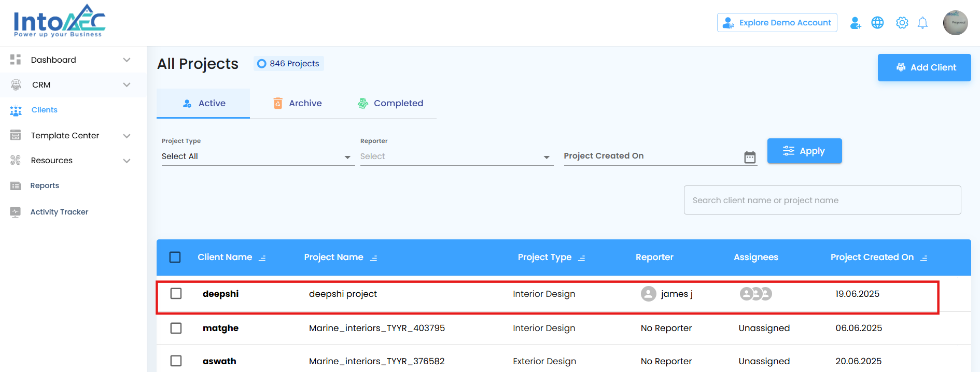980x372 pixels.
Task: Open settings gear icon in header
Action: pyautogui.click(x=902, y=23)
